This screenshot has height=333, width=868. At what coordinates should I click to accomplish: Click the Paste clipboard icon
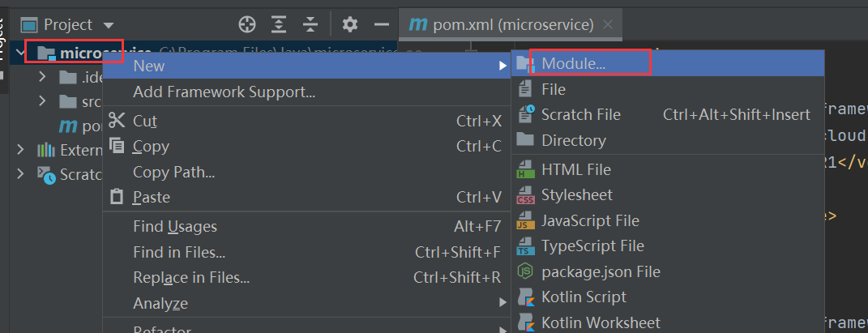pyautogui.click(x=117, y=196)
